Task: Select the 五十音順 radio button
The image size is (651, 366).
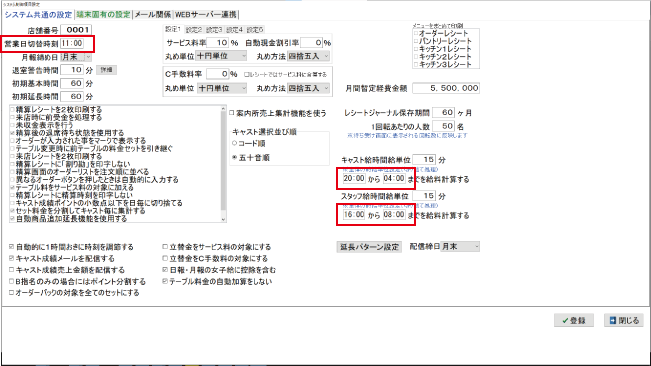Action: (x=235, y=158)
